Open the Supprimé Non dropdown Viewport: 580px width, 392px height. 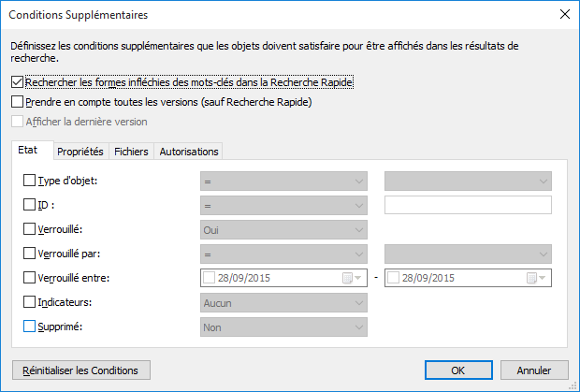[x=283, y=327]
